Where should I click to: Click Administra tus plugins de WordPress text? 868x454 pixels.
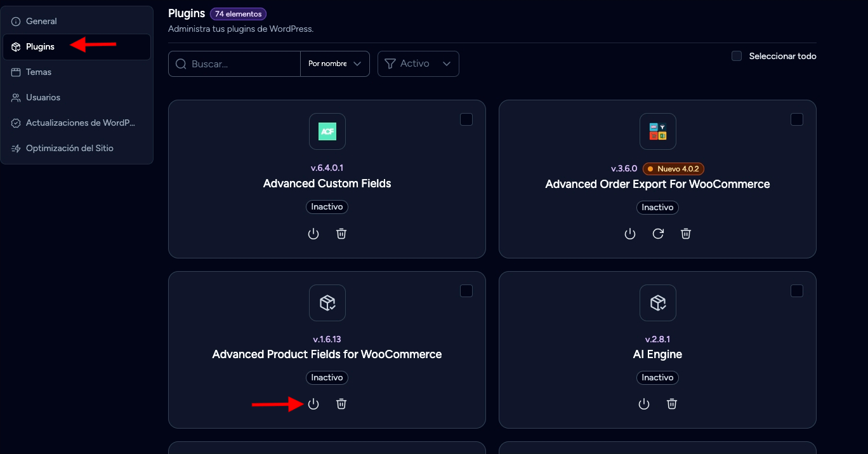[241, 29]
